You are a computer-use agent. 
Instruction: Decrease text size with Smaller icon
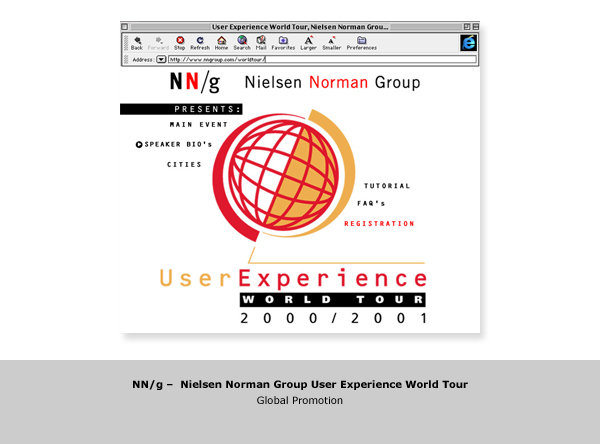point(331,43)
